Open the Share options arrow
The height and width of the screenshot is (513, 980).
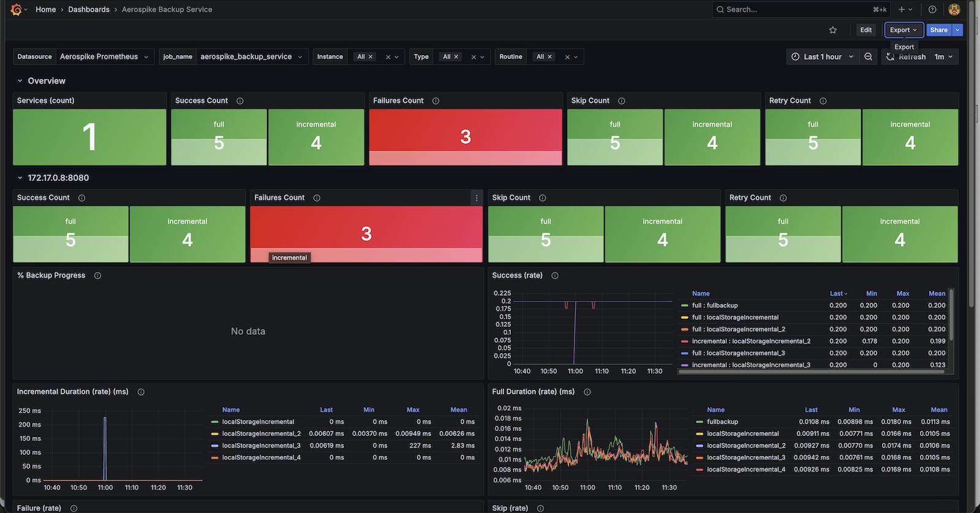click(x=957, y=30)
